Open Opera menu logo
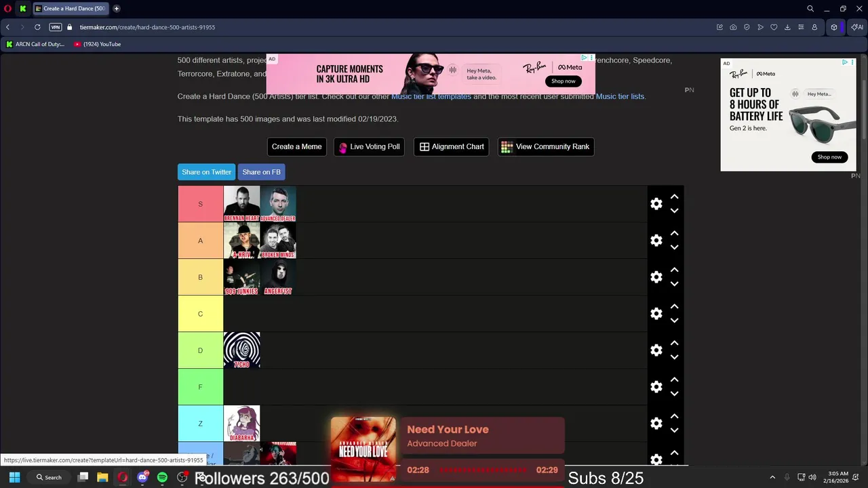The image size is (868, 488). (7, 9)
